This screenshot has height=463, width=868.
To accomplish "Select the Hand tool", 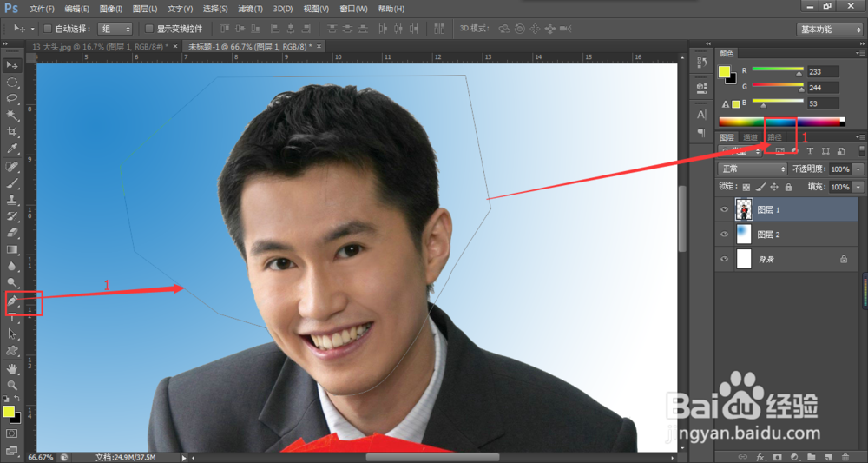I will 12,368.
